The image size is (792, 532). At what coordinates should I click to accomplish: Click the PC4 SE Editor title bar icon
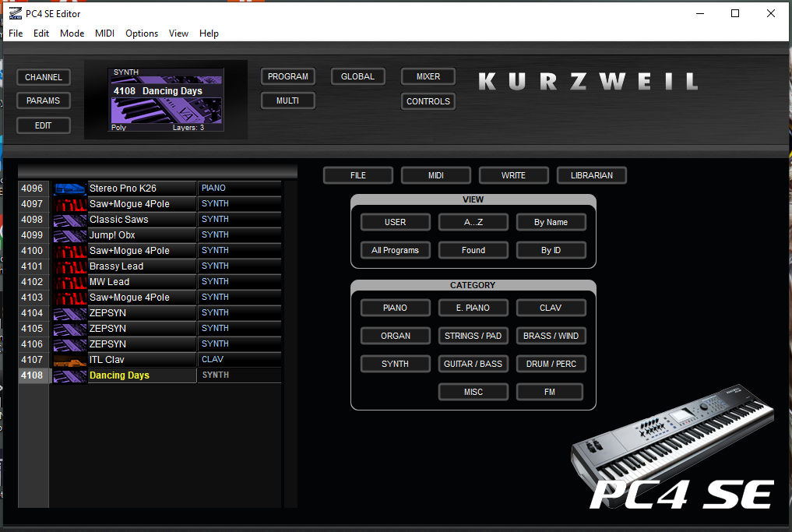(x=15, y=13)
